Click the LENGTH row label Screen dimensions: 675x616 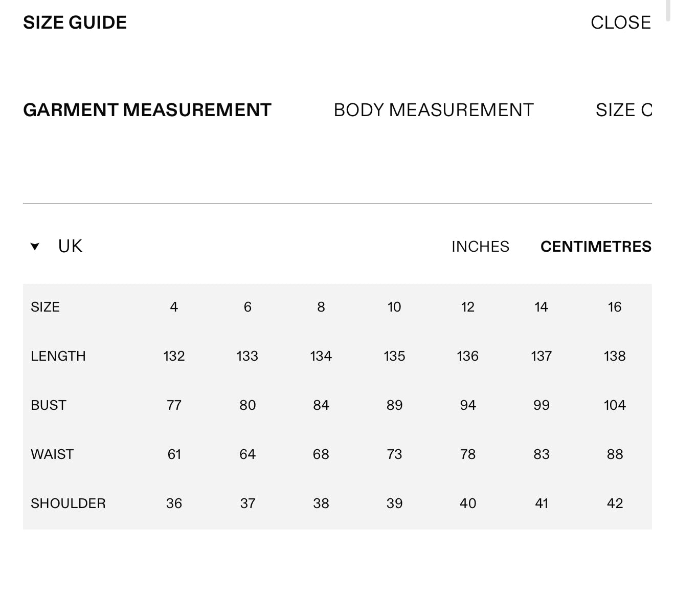pyautogui.click(x=58, y=356)
